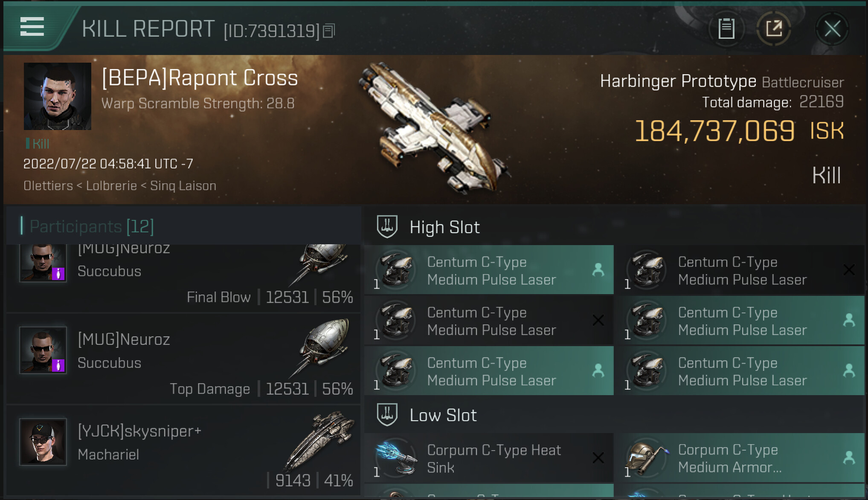Image resolution: width=868 pixels, height=500 pixels.
Task: Click the High Slot shield icon
Action: (387, 226)
